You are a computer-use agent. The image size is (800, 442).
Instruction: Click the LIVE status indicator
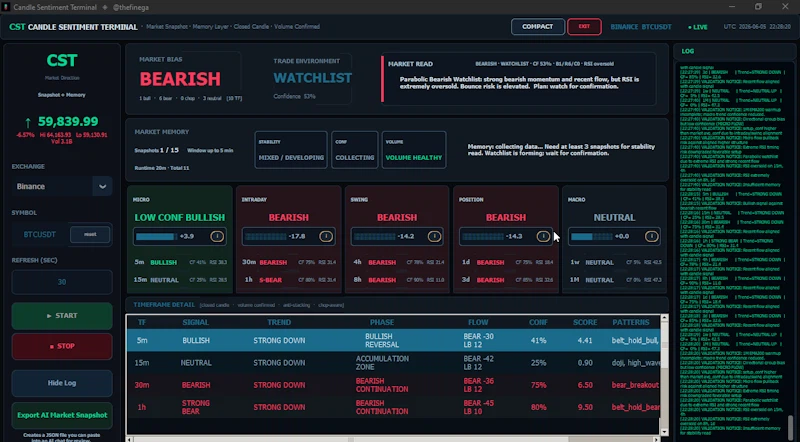coord(697,27)
